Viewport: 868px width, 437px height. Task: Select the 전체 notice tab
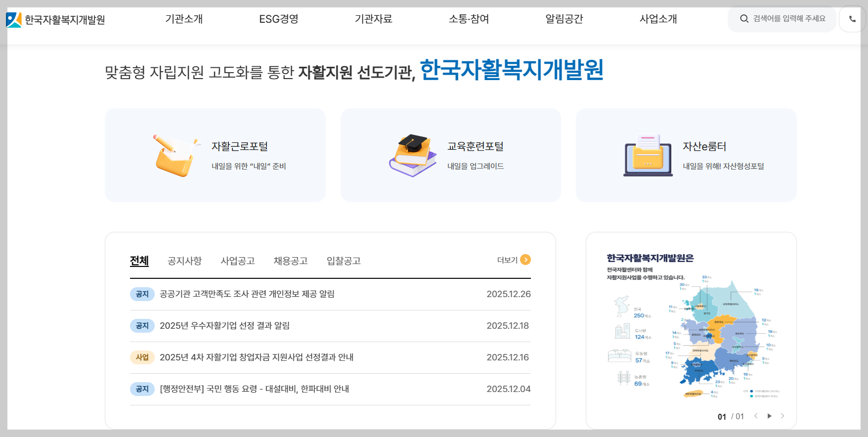coord(139,261)
